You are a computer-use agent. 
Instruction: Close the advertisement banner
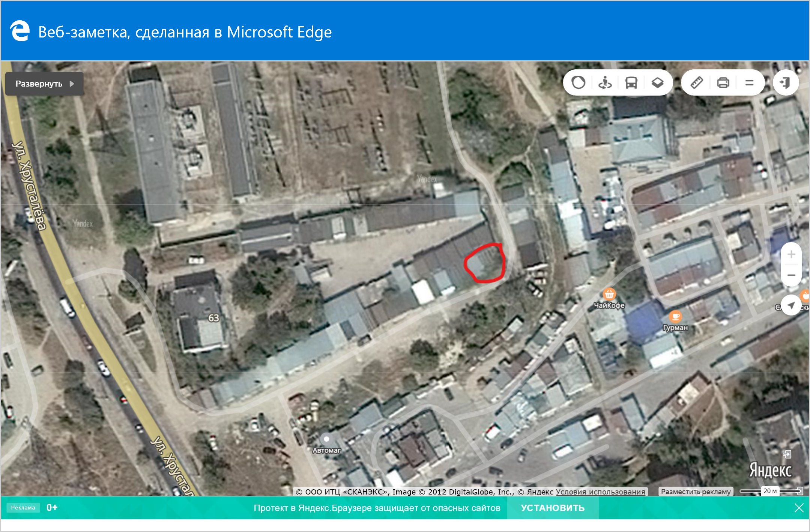point(799,508)
